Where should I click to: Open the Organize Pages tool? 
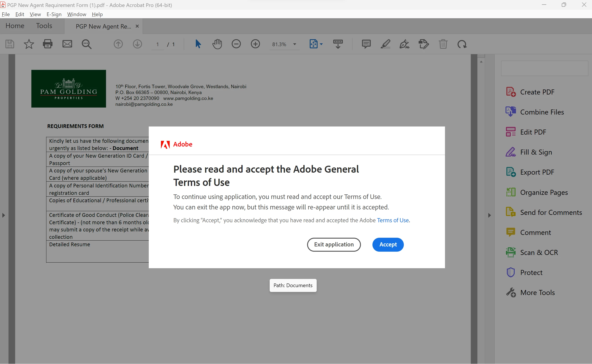[544, 192]
